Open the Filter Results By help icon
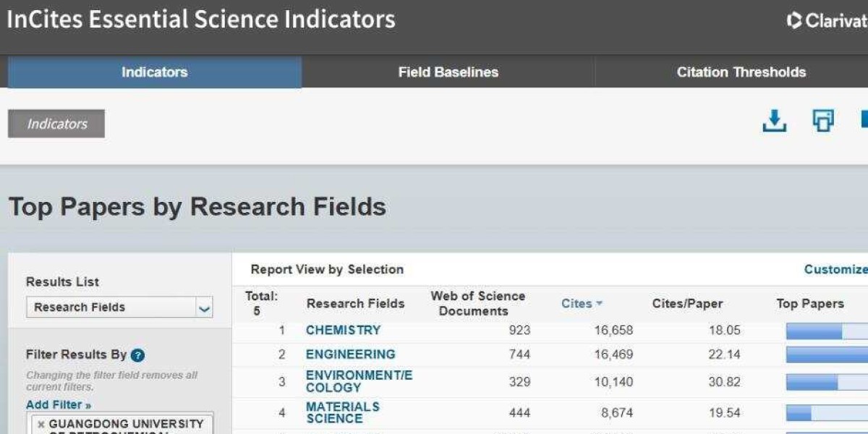Image resolution: width=868 pixels, height=434 pixels. coord(137,355)
